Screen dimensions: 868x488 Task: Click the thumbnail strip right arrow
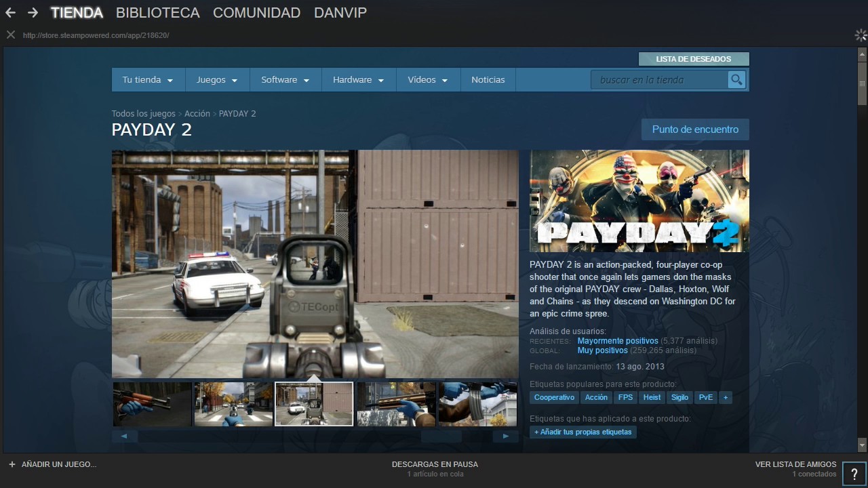click(x=506, y=436)
